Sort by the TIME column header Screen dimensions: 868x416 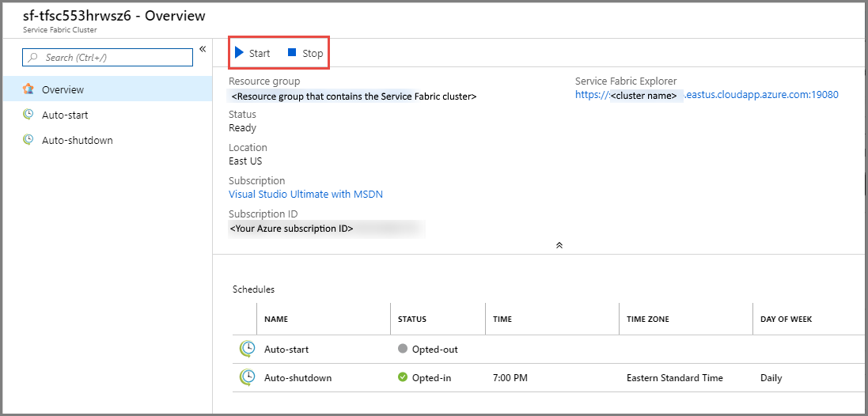point(502,320)
